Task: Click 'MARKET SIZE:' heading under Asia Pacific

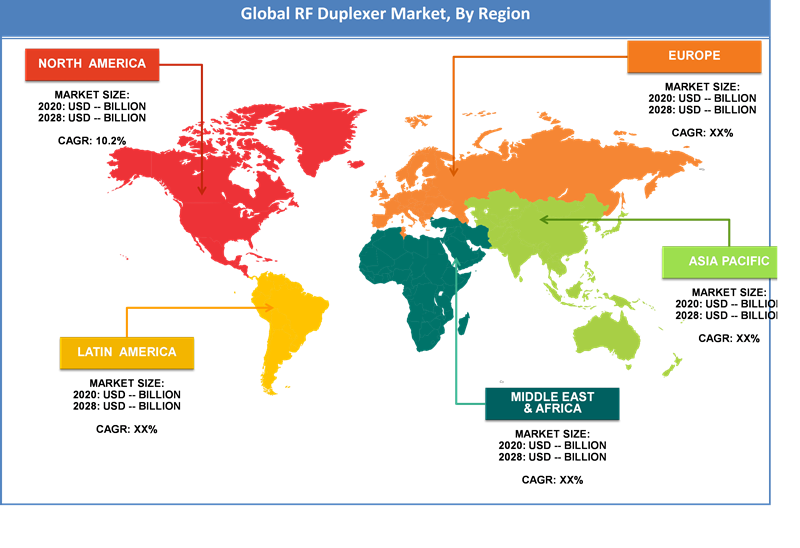Action: click(729, 292)
